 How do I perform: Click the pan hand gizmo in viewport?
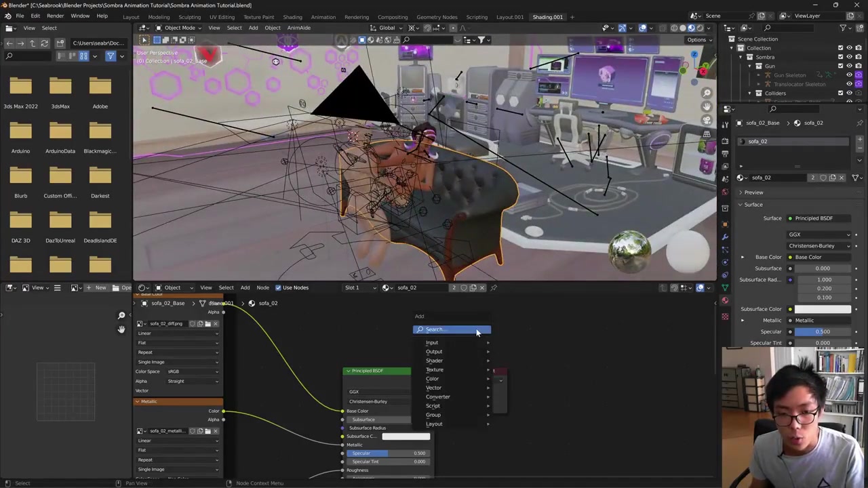707,106
